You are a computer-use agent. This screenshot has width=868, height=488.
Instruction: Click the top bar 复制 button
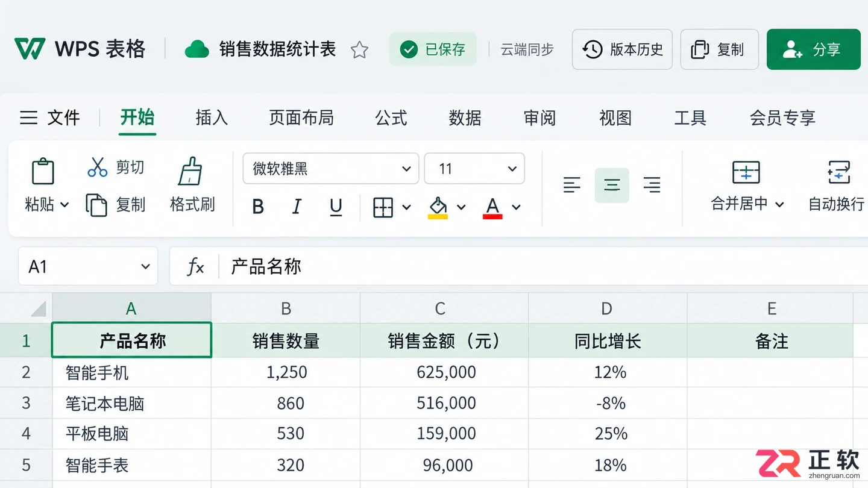(719, 49)
